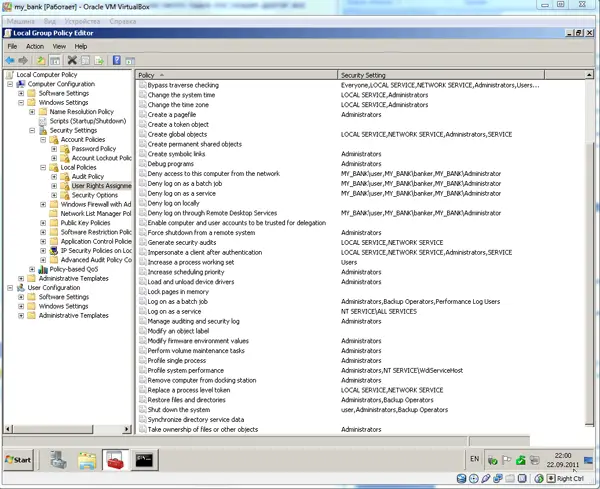Image resolution: width=600 pixels, height=489 pixels.
Task: Expand Password Policy node
Action: (54, 149)
